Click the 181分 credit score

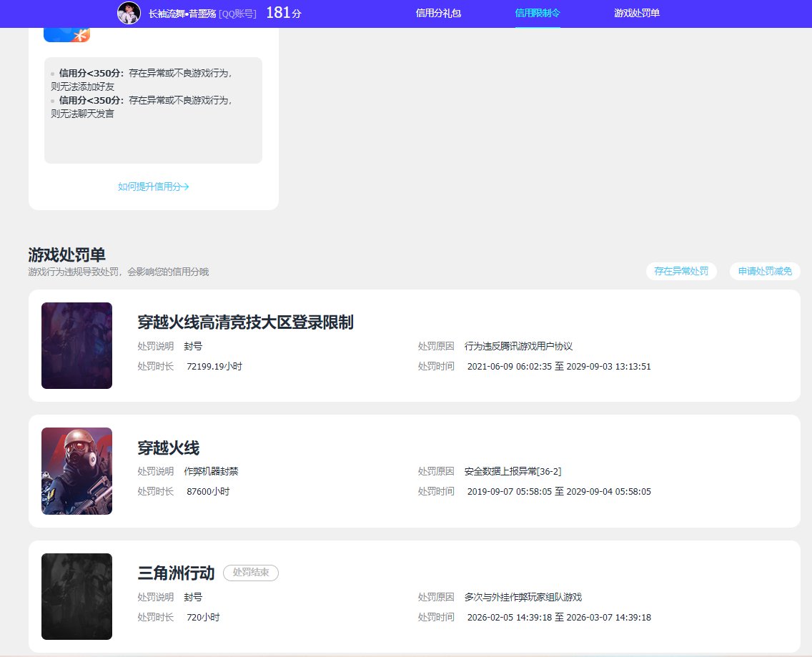[x=284, y=13]
